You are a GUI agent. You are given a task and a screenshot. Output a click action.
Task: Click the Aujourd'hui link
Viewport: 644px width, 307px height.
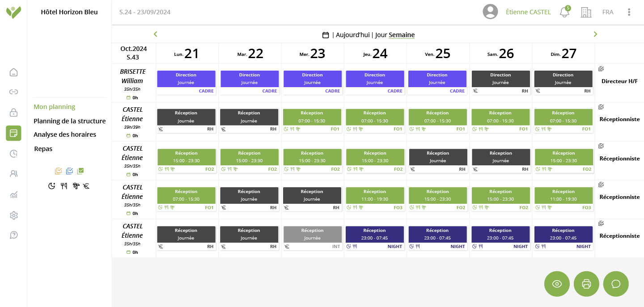[352, 35]
